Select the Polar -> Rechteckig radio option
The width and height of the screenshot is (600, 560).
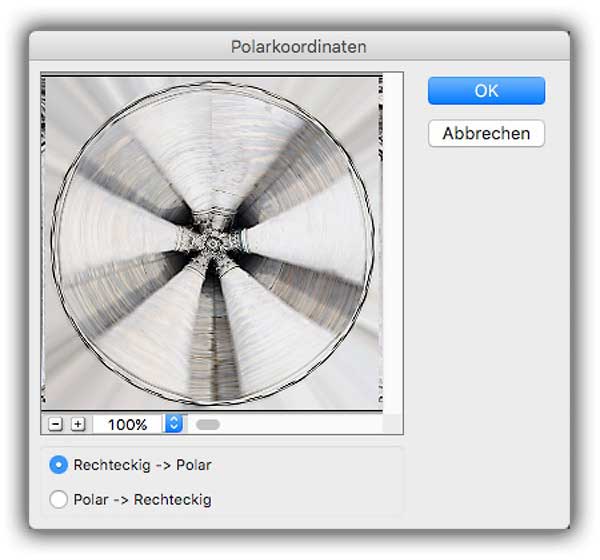pyautogui.click(x=59, y=499)
